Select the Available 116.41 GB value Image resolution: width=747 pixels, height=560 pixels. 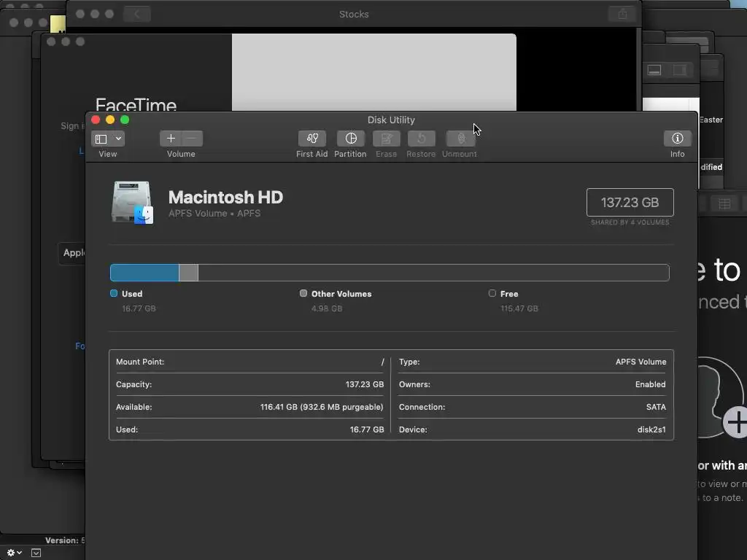tap(322, 407)
